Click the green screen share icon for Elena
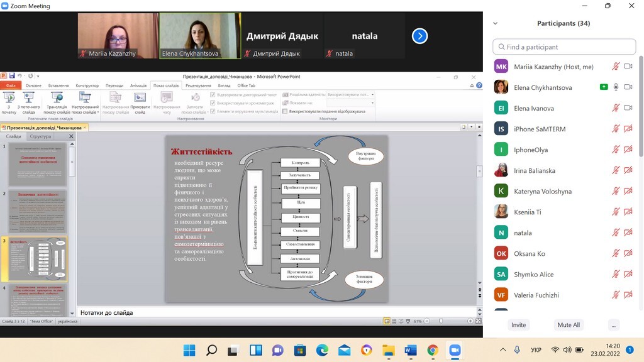This screenshot has width=644, height=362. point(604,87)
